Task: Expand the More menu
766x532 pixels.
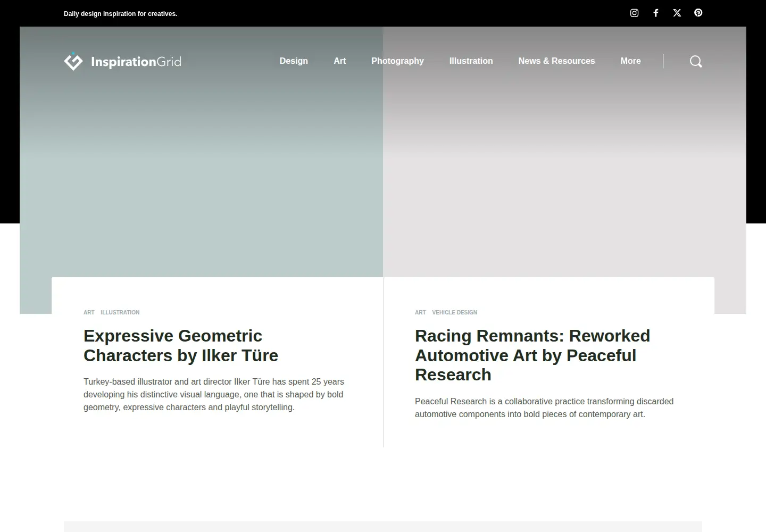Action: [x=630, y=61]
